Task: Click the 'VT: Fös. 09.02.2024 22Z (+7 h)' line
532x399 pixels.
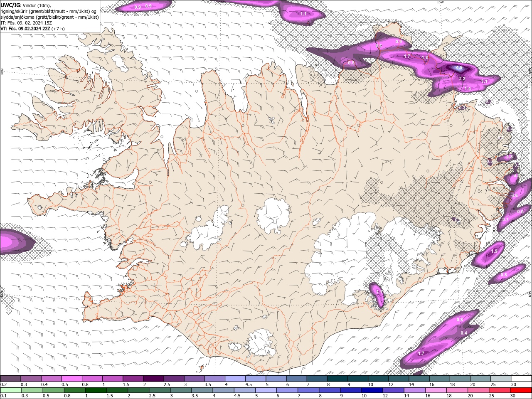Action: coord(32,29)
